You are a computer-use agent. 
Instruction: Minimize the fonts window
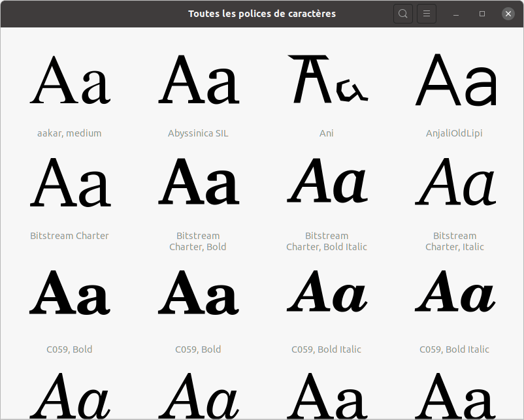pos(456,14)
